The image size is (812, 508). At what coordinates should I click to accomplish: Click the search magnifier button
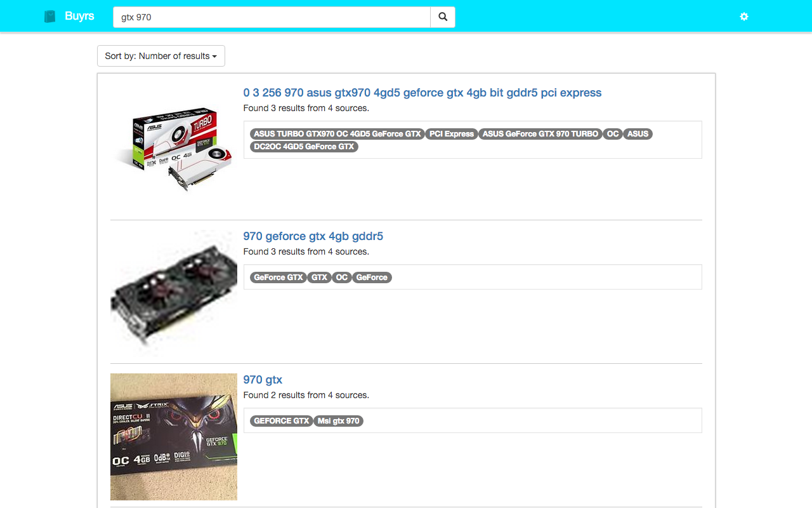tap(443, 17)
